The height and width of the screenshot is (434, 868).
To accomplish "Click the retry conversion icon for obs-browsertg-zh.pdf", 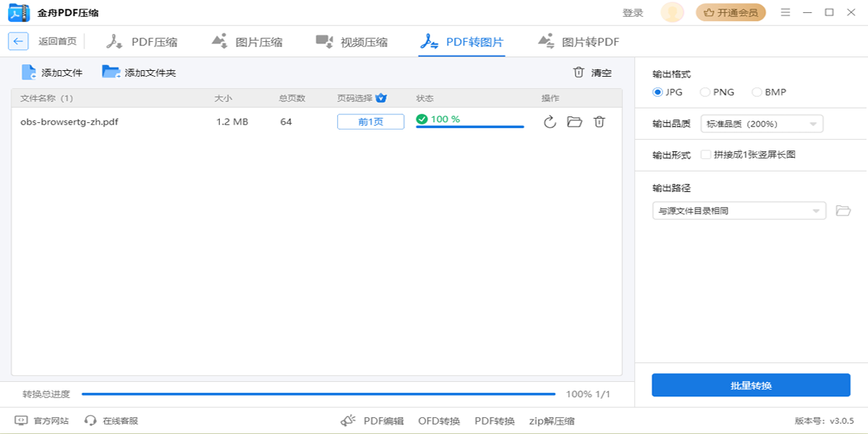I will pos(548,122).
